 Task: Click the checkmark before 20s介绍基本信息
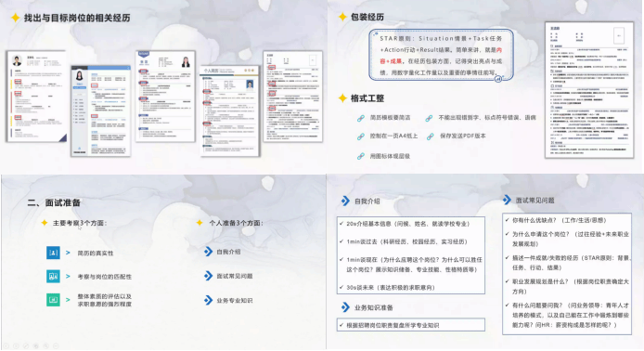(x=341, y=223)
